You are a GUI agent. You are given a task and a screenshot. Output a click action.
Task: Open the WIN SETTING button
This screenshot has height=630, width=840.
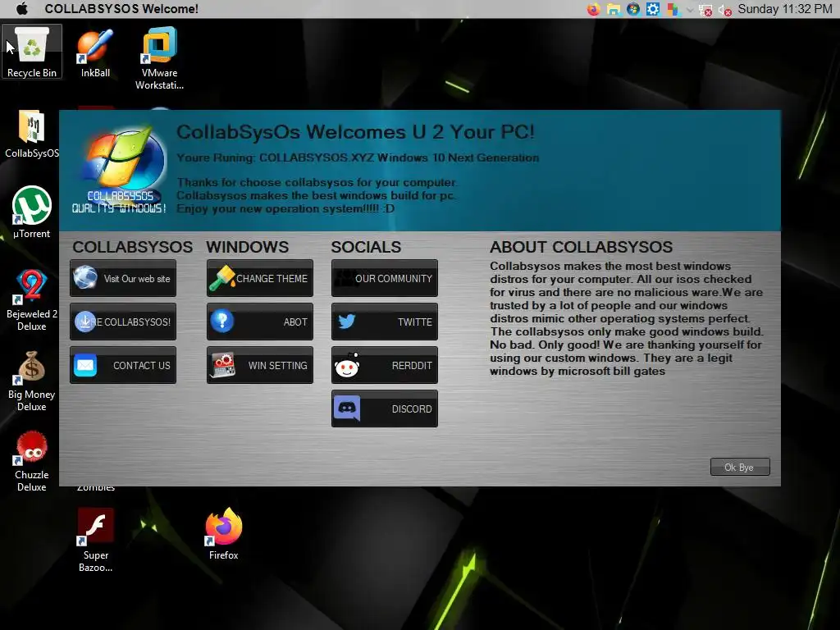point(260,365)
